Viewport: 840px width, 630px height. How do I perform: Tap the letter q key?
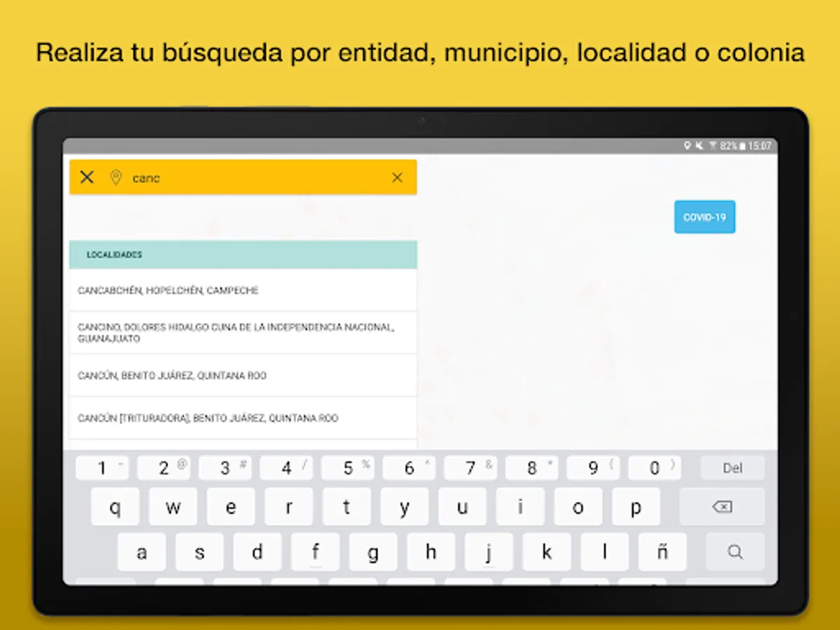(115, 507)
